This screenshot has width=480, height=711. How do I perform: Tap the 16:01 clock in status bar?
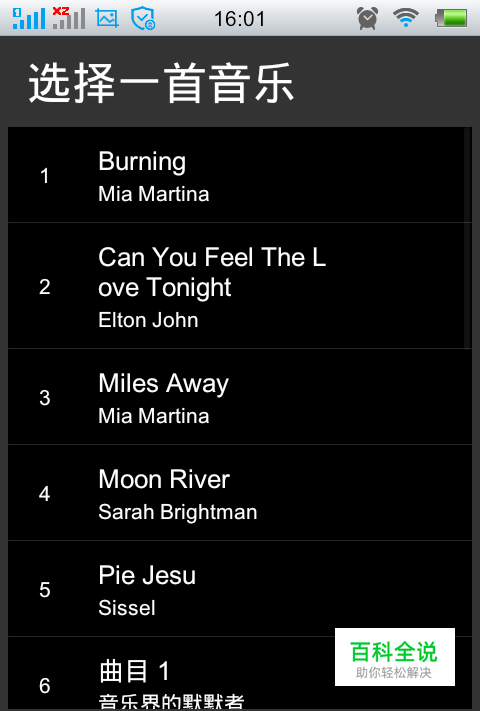pos(239,19)
